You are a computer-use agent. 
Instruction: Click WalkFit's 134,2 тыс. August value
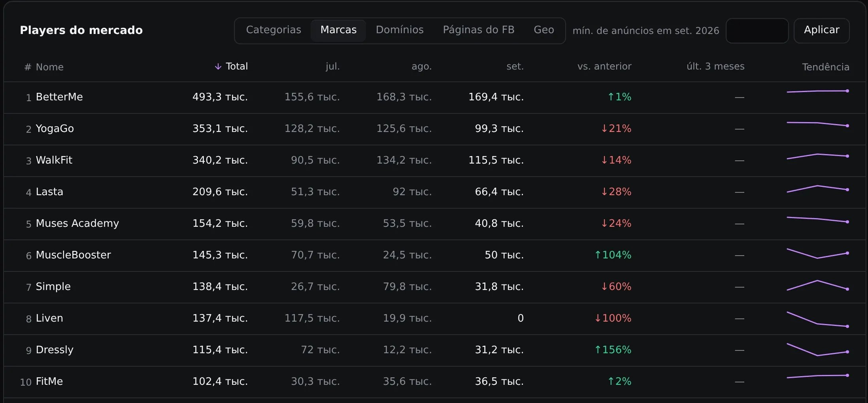coord(404,160)
